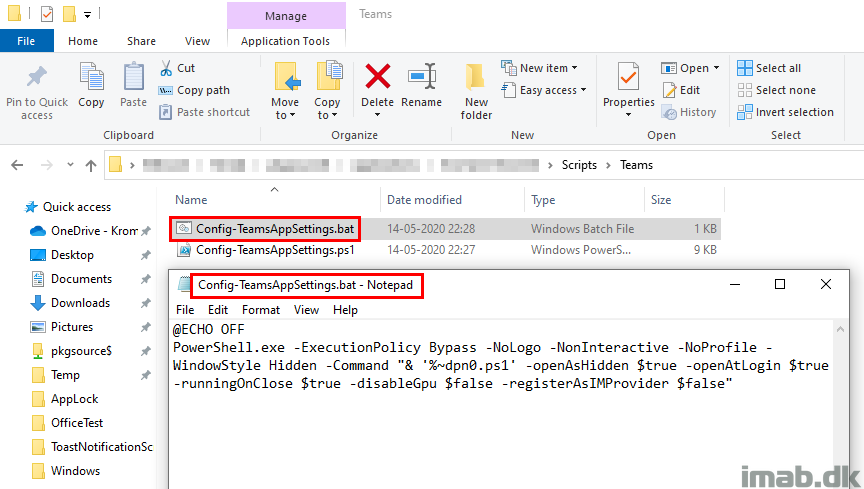Expand the Delete options arrow
The image size is (864, 489).
point(377,115)
